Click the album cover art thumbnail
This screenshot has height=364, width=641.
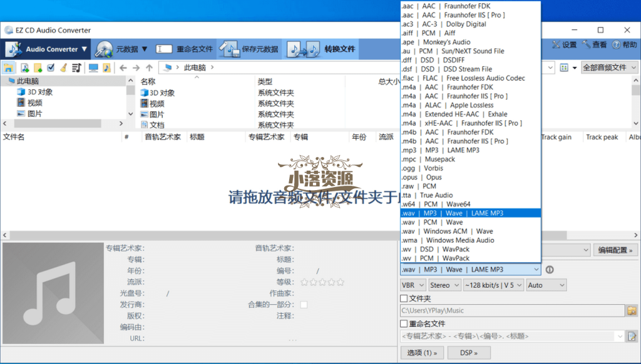click(x=53, y=293)
